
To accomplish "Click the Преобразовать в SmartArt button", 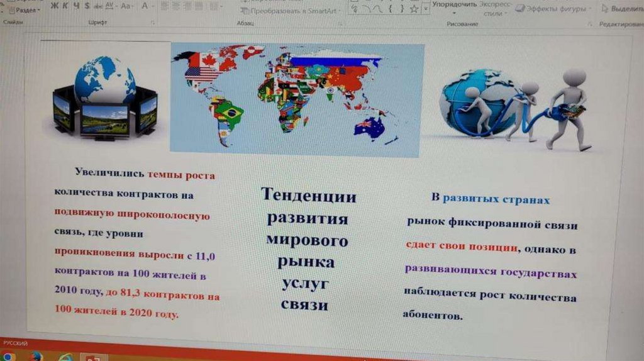I will [290, 11].
